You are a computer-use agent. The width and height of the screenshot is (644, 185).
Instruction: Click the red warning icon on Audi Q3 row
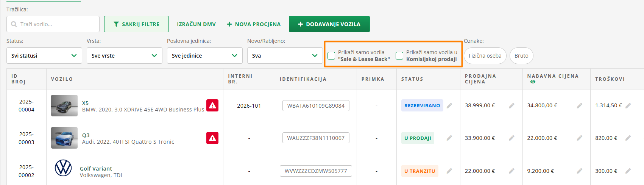pos(212,138)
